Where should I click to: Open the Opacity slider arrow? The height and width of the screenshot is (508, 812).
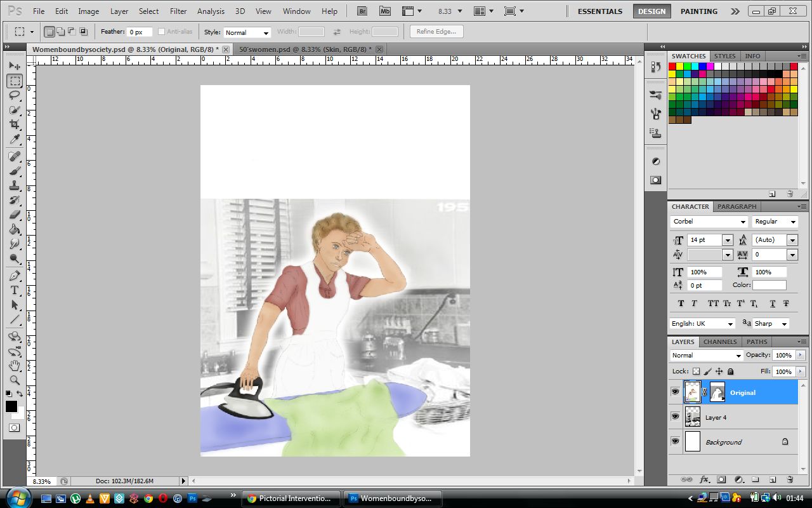801,356
